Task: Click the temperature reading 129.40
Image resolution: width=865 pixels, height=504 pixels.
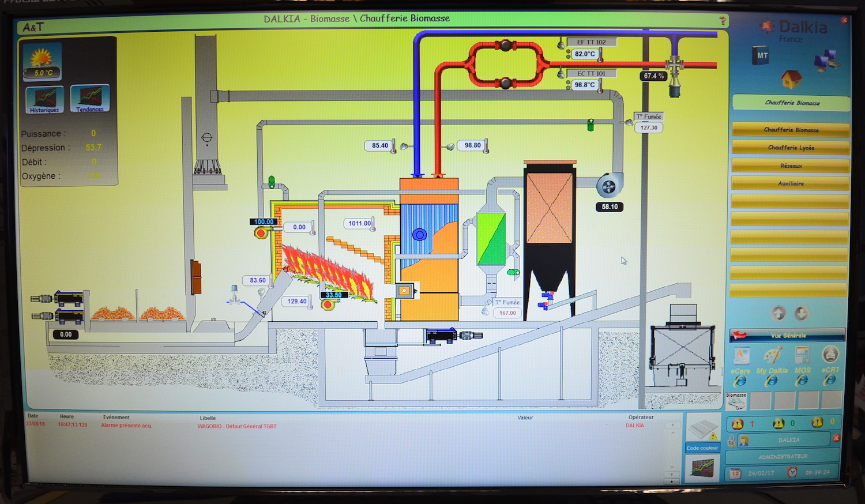Action: coord(297,302)
